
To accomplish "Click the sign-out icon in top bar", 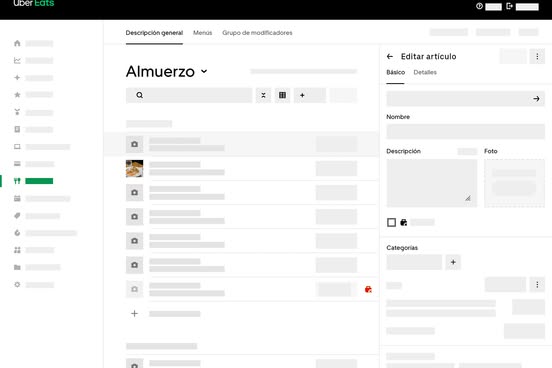I will tap(509, 6).
